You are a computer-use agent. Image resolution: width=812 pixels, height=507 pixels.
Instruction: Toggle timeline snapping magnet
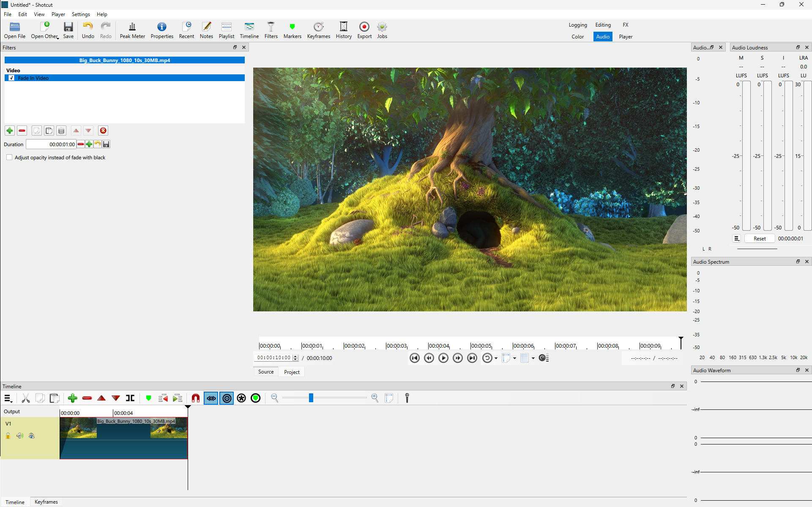click(x=195, y=398)
